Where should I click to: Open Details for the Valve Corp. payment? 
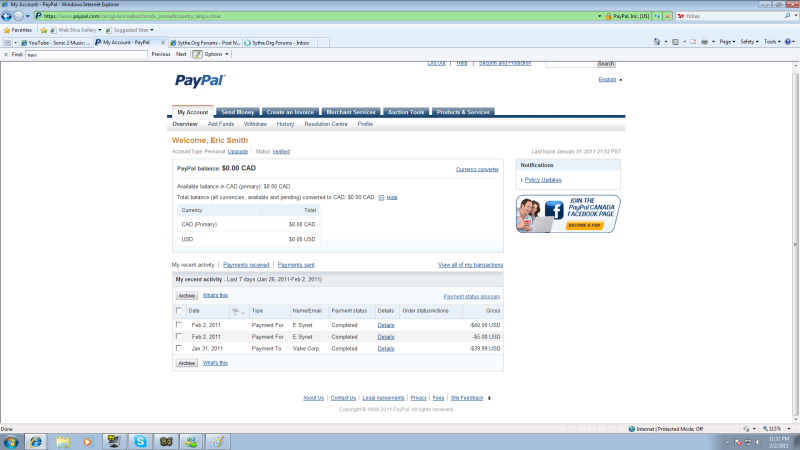386,348
